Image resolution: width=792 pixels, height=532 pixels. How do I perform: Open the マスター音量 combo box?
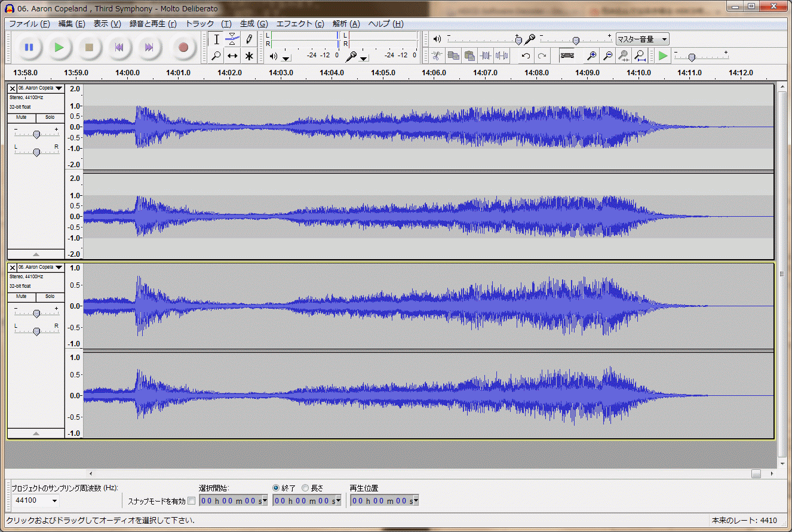[x=642, y=39]
